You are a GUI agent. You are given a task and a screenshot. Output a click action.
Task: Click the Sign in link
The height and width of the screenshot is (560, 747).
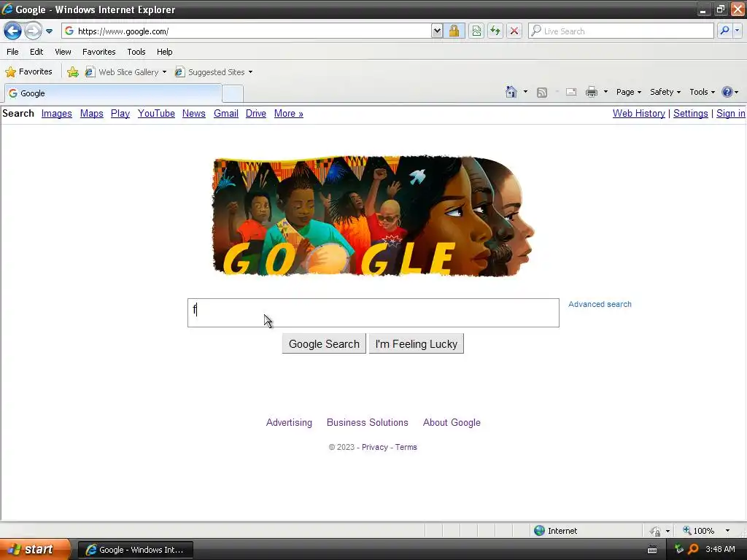(x=730, y=113)
